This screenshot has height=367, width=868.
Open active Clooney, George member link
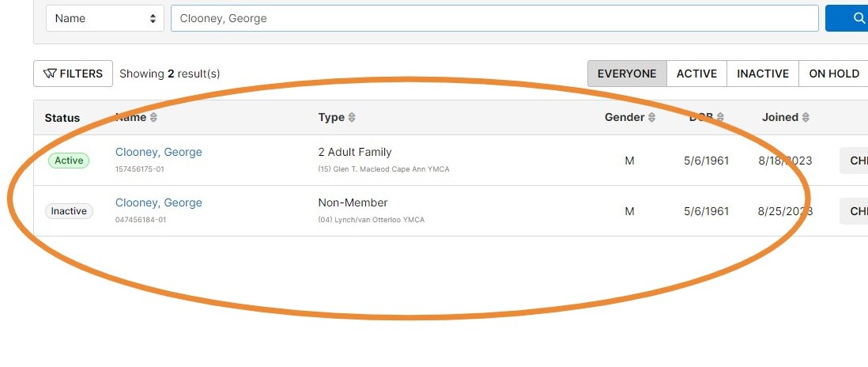click(x=158, y=152)
